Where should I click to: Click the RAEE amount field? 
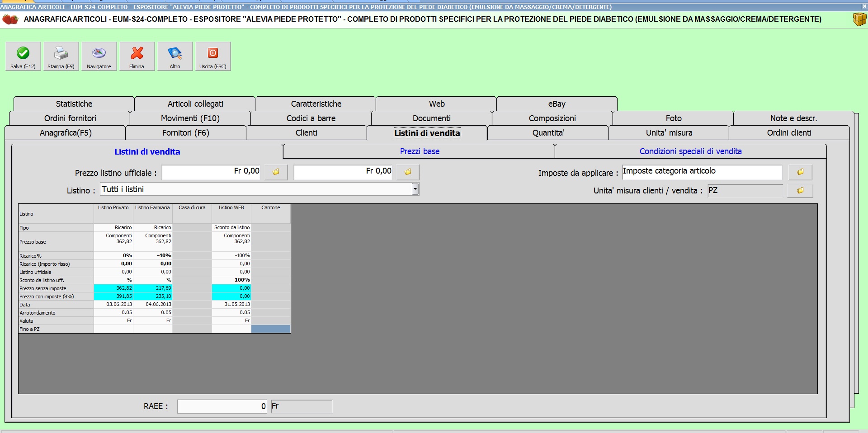pos(222,406)
